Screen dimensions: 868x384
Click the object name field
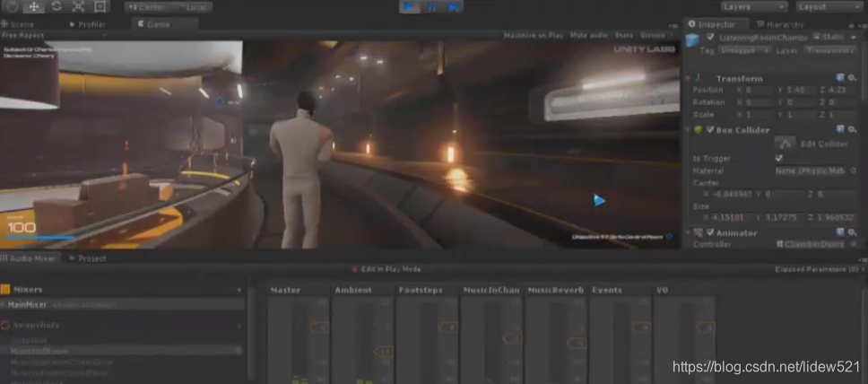click(x=763, y=37)
